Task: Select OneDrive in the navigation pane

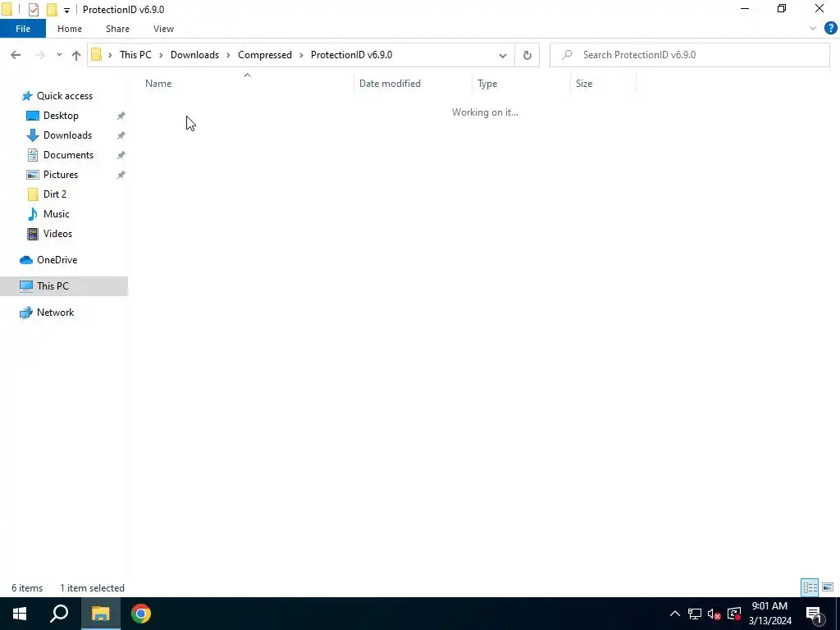Action: click(x=57, y=260)
